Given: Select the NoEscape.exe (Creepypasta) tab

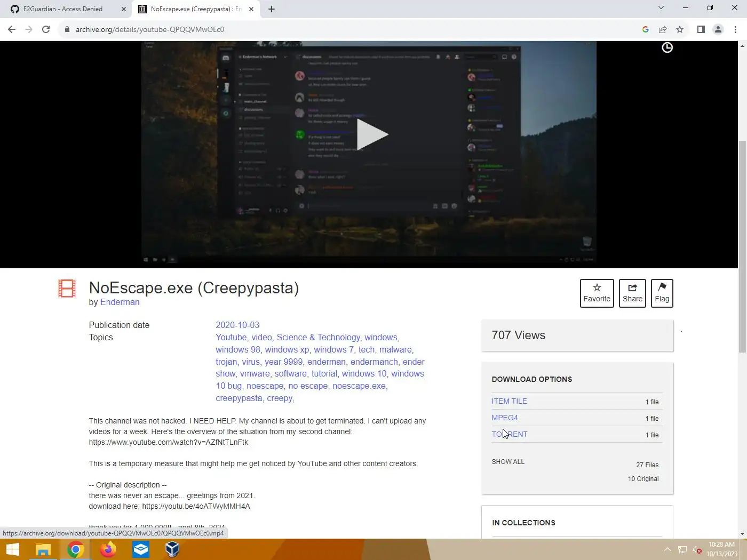Looking at the screenshot, I should coord(195,9).
